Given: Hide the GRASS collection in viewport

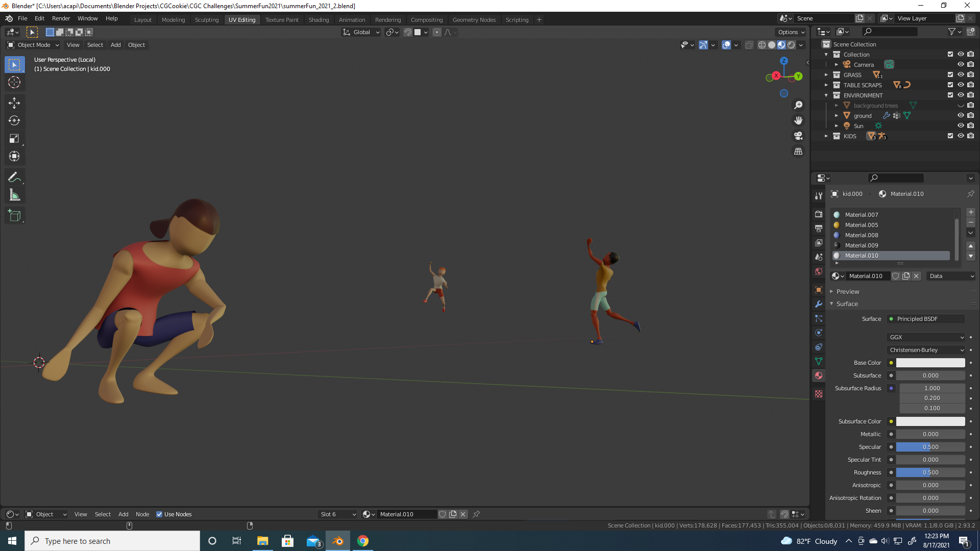Looking at the screenshot, I should [x=961, y=75].
